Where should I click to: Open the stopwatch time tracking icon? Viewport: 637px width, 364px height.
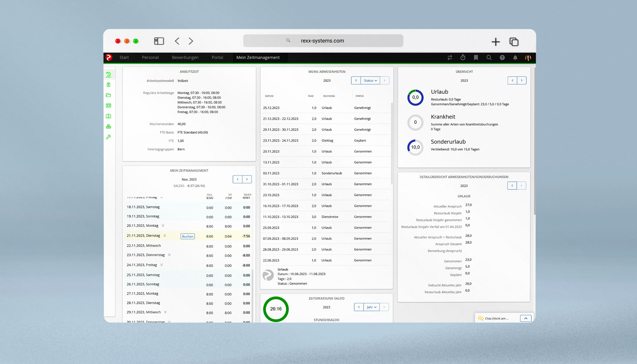pos(463,57)
